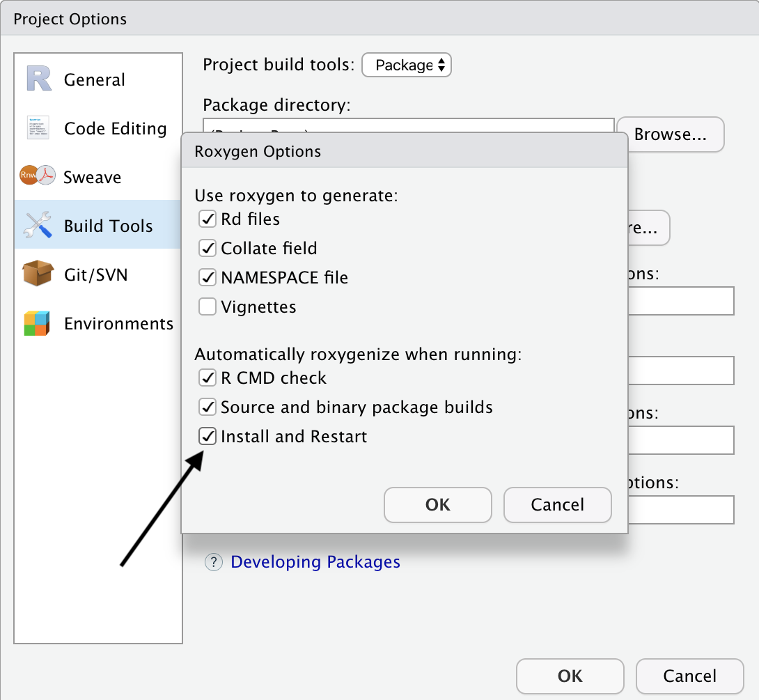Toggle the Install and Restart checkbox
Screen dimensions: 759x700
coord(208,437)
